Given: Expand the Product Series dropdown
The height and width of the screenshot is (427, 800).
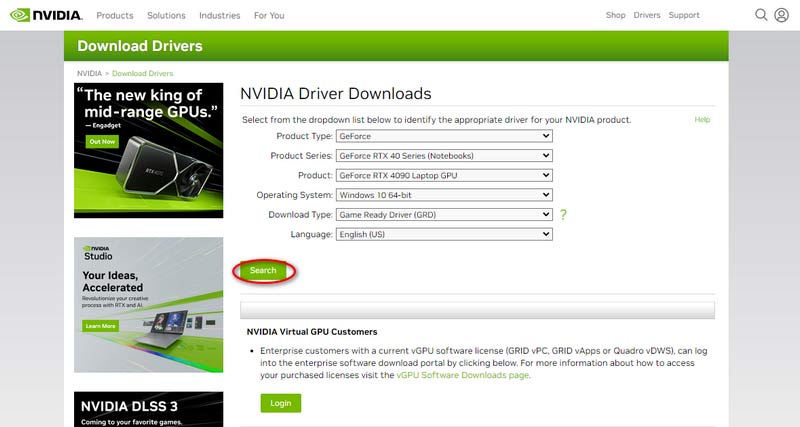Looking at the screenshot, I should (444, 156).
